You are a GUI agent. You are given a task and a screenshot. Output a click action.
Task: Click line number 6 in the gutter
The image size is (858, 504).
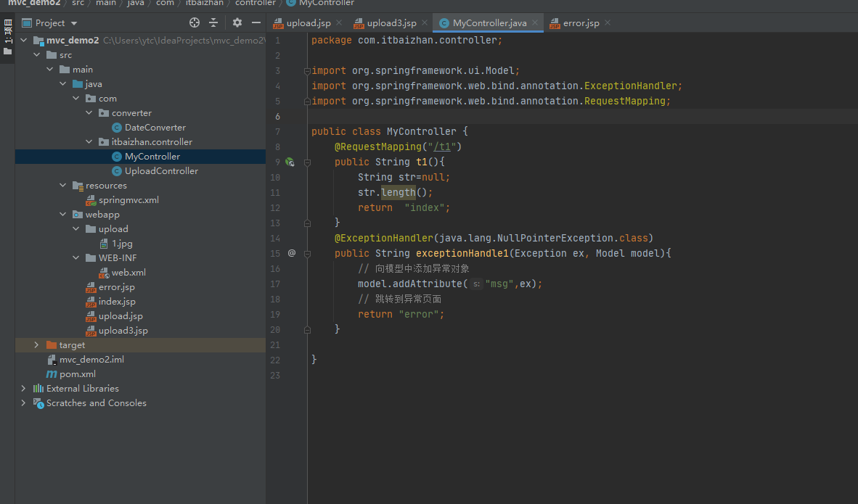277,117
